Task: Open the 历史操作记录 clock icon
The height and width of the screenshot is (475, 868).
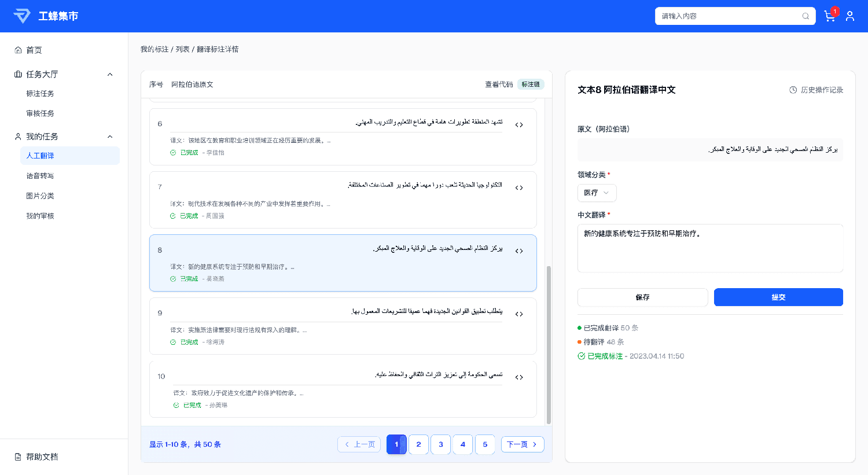Action: 792,90
